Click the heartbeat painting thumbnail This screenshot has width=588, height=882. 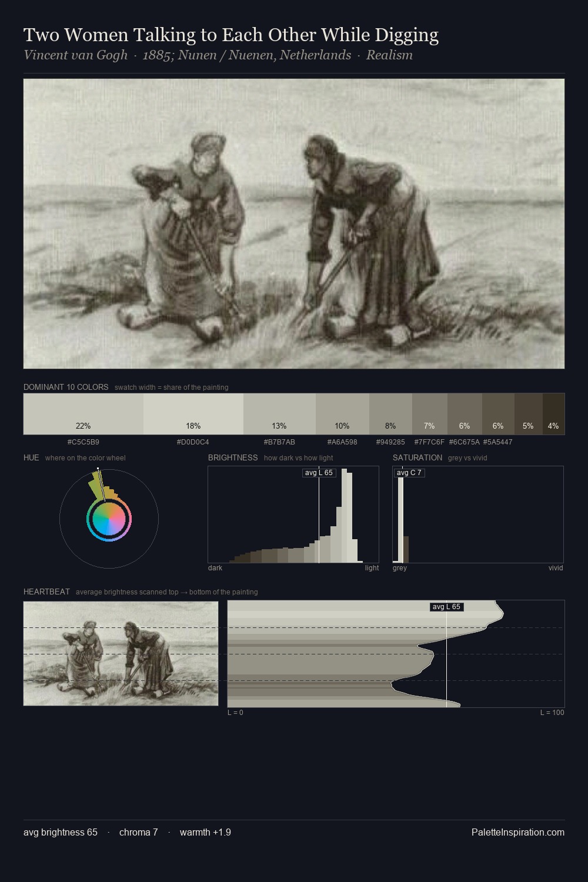pos(121,653)
